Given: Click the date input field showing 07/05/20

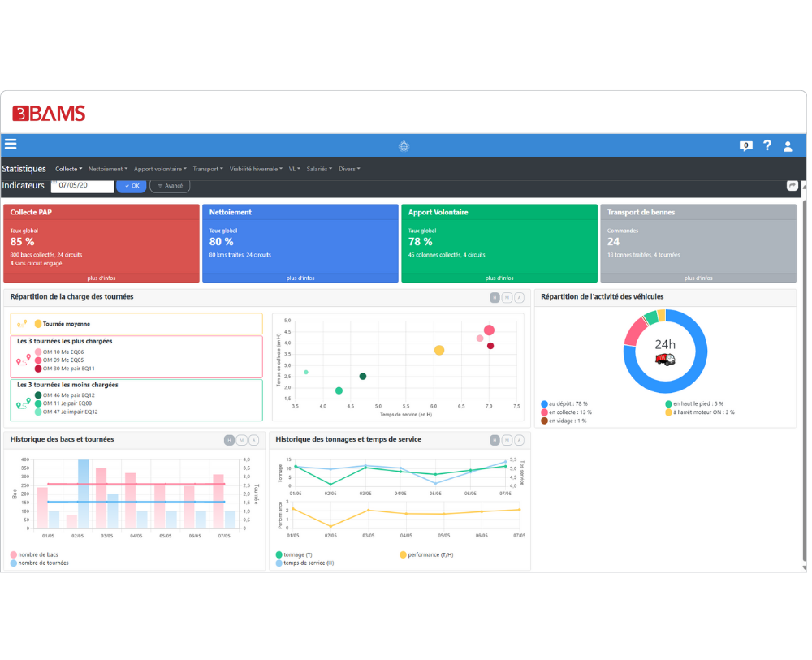Looking at the screenshot, I should (82, 186).
